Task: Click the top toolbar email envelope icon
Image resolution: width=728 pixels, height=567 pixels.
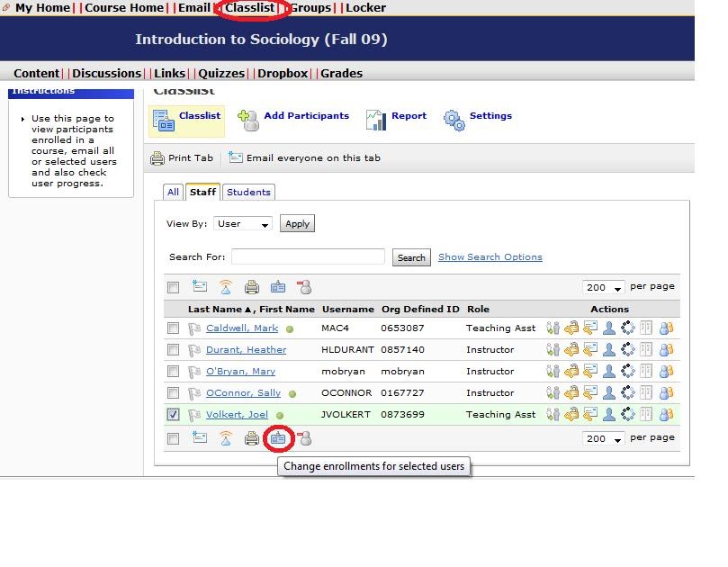Action: [200, 286]
